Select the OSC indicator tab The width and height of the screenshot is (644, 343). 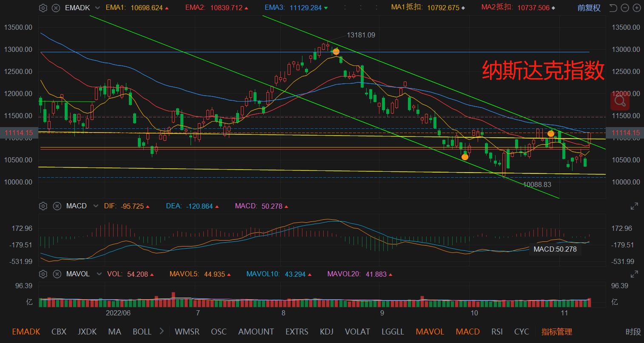coord(219,332)
